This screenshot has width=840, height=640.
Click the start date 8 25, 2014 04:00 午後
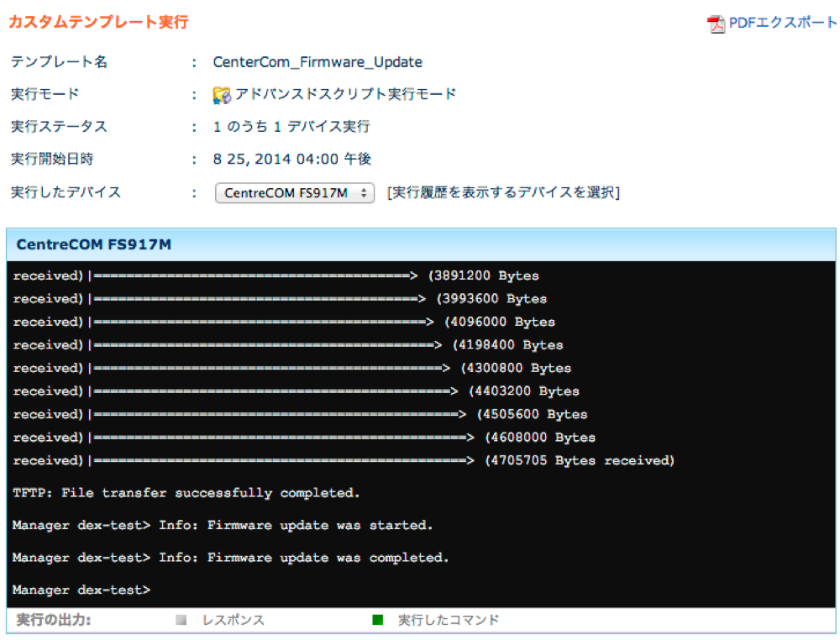point(292,159)
